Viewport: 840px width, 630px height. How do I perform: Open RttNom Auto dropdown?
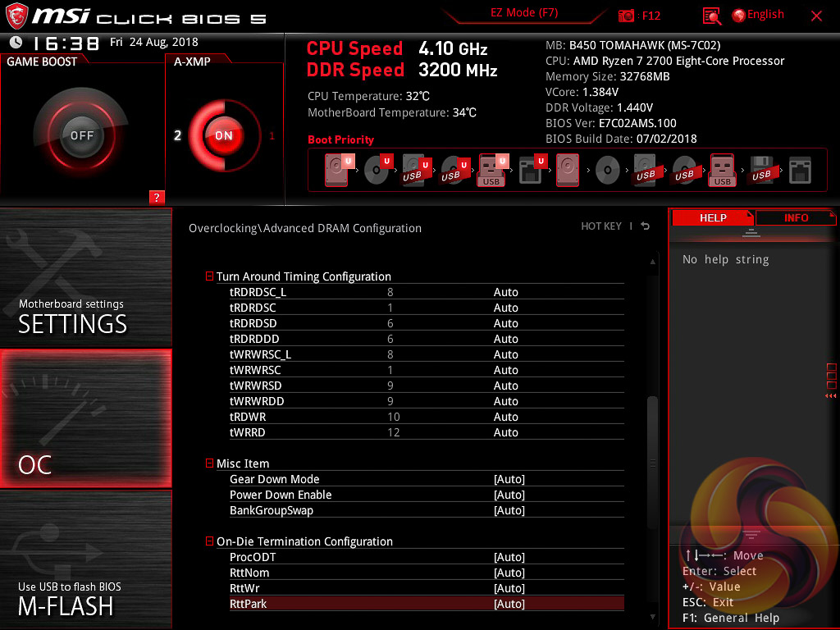click(509, 572)
